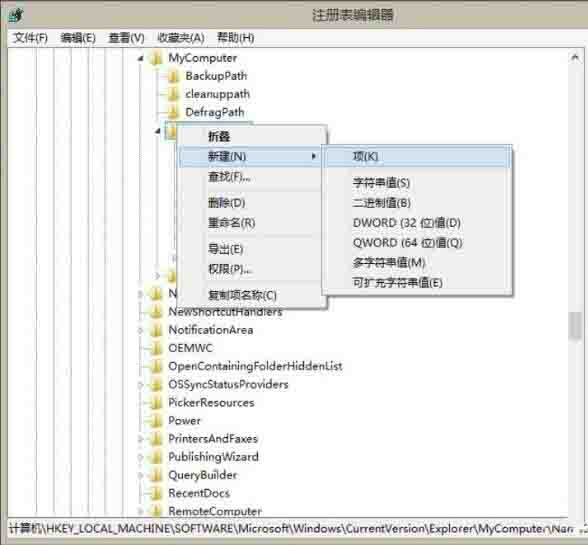Select the DefragPath key
588x545 pixels.
pos(214,112)
